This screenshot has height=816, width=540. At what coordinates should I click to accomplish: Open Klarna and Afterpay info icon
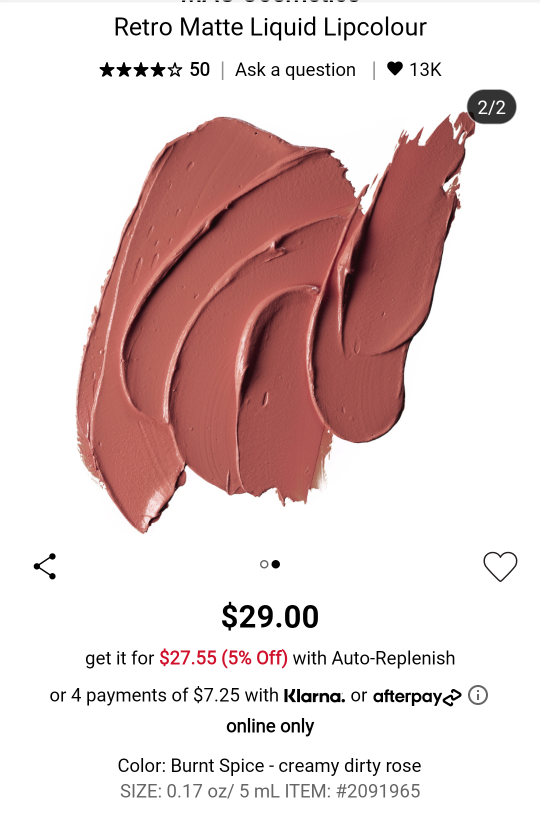click(478, 695)
